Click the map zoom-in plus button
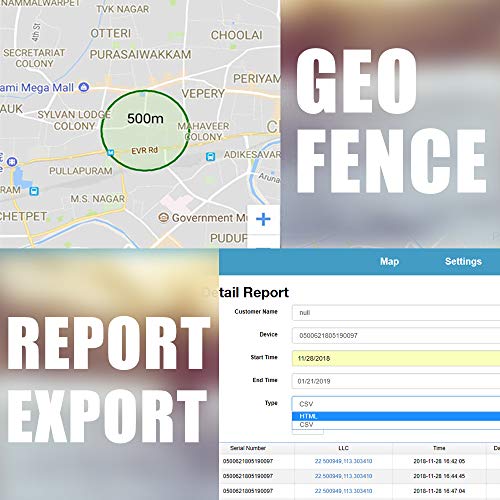This screenshot has width=500, height=500. coord(263,220)
